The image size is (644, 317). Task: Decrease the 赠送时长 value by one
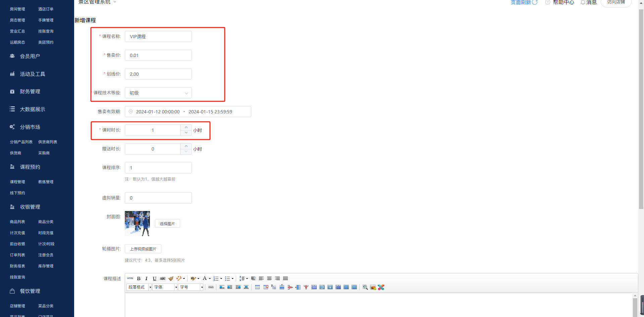(x=186, y=152)
